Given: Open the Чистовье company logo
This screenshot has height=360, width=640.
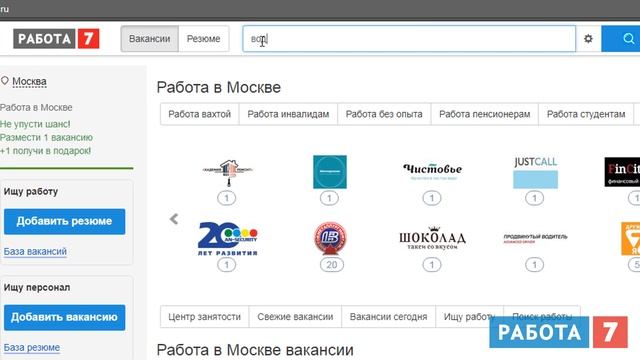Looking at the screenshot, I should coord(432,171).
